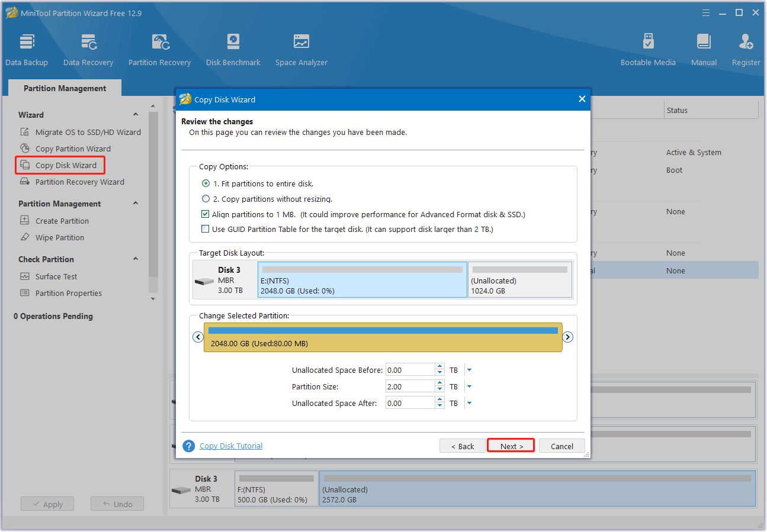This screenshot has width=767, height=532.
Task: Click the Undo button
Action: (117, 504)
